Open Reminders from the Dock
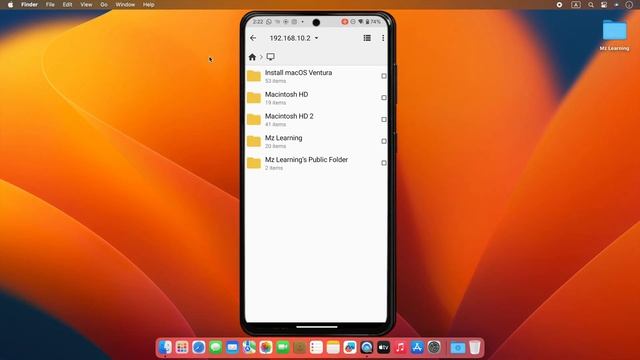 click(x=316, y=347)
